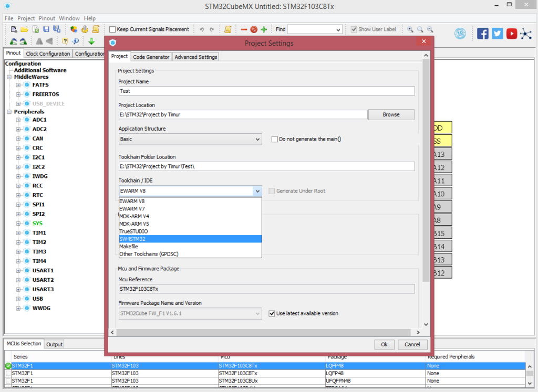Screen dimensions: 538x392
Task: Click the last zoom magnifier icon
Action: (430, 29)
